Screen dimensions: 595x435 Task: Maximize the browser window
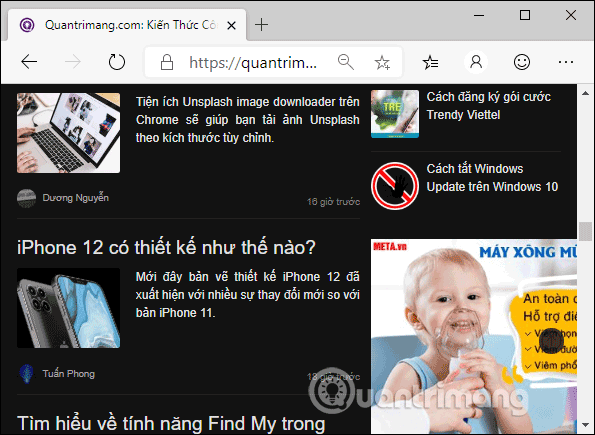[525, 15]
